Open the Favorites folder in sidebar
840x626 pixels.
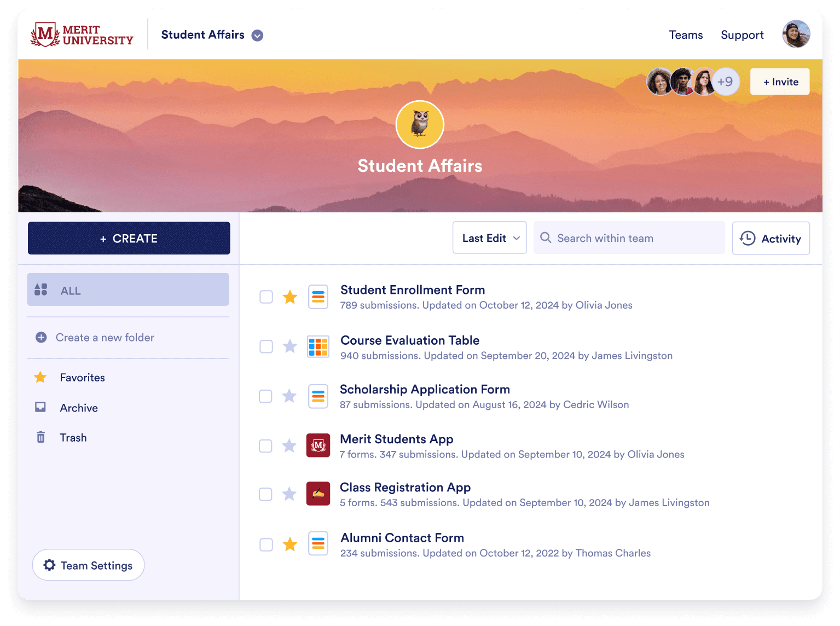click(x=82, y=378)
